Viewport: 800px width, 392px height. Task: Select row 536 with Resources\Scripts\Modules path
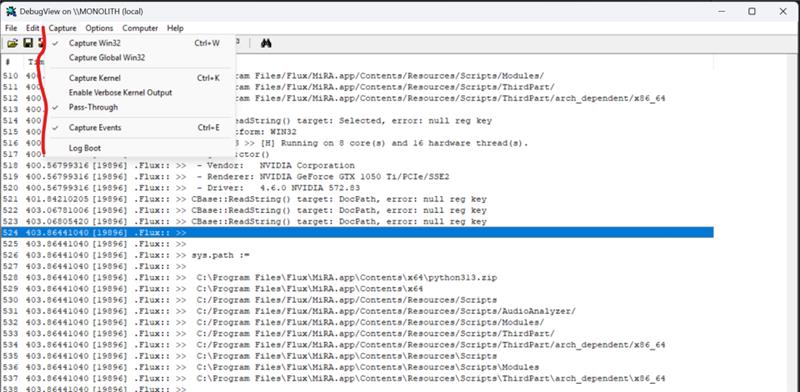coord(357,368)
